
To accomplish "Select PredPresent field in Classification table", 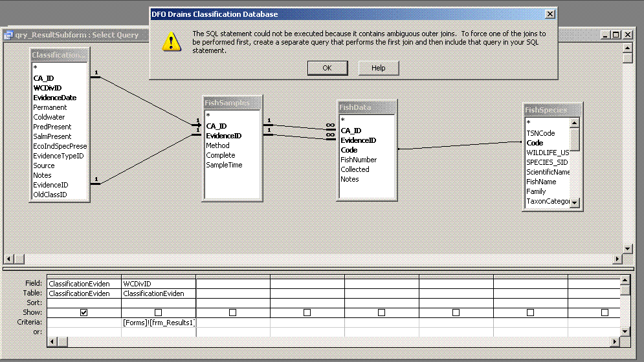I will point(52,127).
